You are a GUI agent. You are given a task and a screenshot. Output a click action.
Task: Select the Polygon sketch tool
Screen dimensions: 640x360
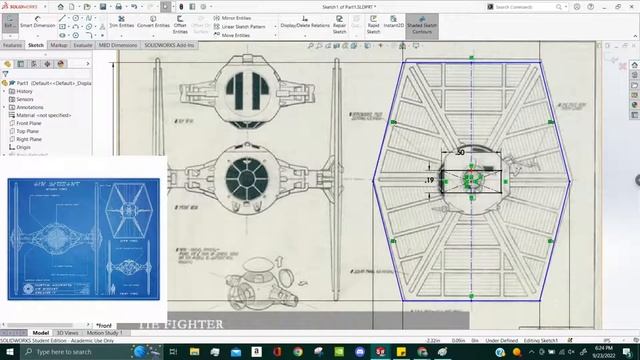pyautogui.click(x=76, y=36)
